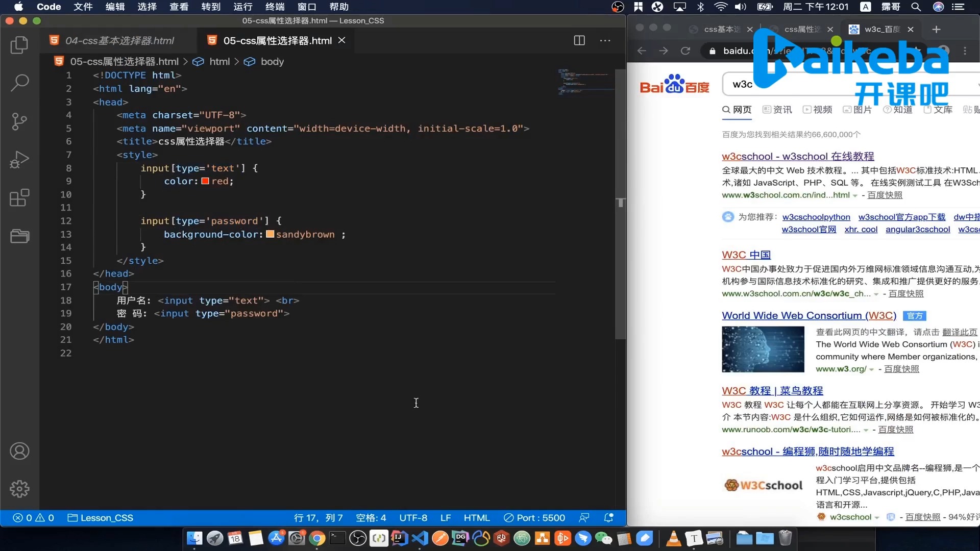Click the Baidu logo
This screenshot has width=980, height=551.
pos(674,85)
